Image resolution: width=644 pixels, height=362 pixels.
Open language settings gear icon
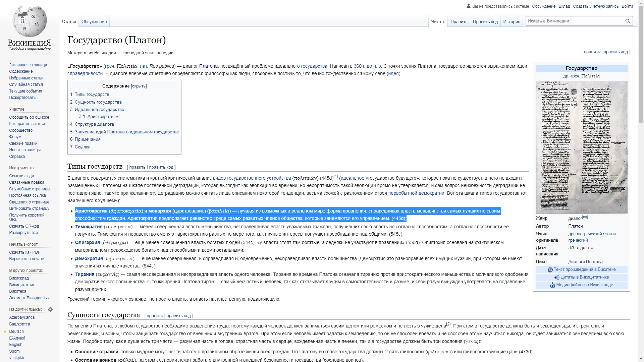coord(50,309)
